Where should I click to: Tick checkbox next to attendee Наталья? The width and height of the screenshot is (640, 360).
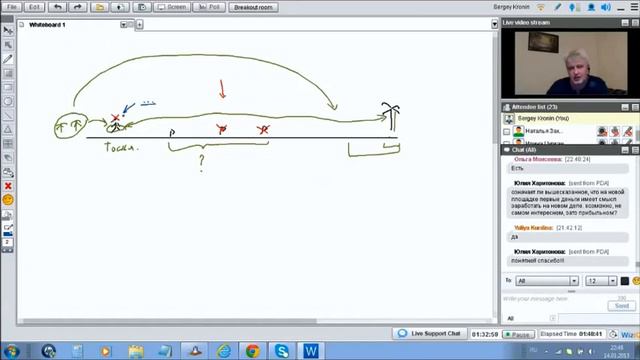tap(507, 131)
